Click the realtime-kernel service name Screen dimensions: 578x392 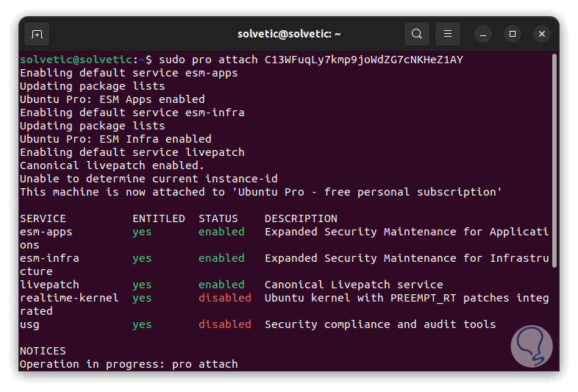pos(69,298)
